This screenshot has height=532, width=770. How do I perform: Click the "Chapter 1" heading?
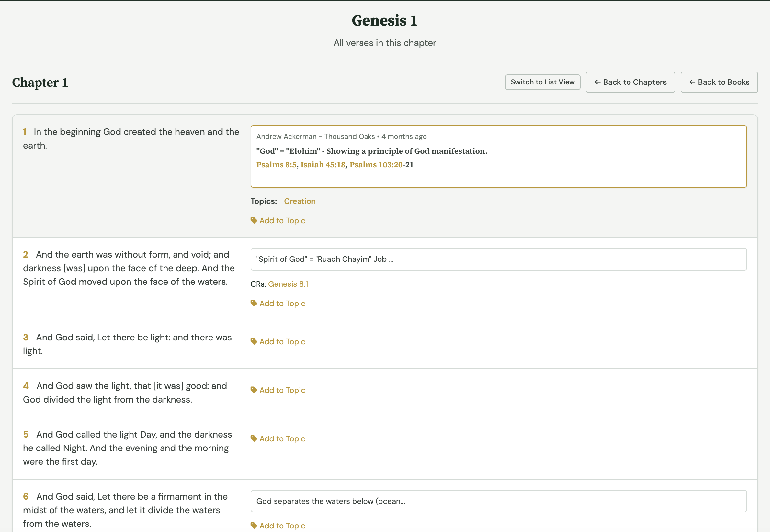point(40,82)
